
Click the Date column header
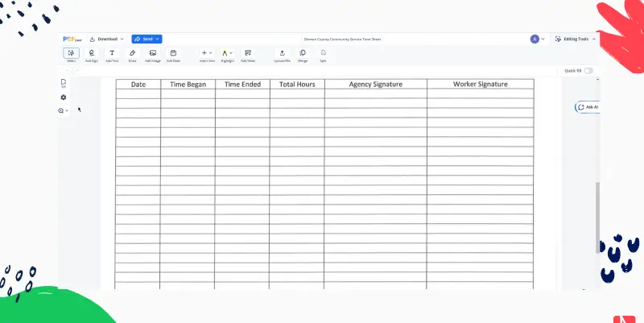138,85
